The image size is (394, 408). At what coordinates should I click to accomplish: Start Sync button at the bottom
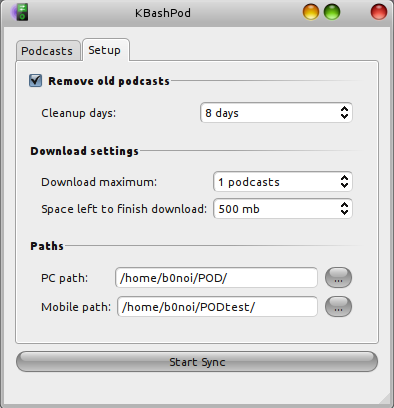point(197,362)
